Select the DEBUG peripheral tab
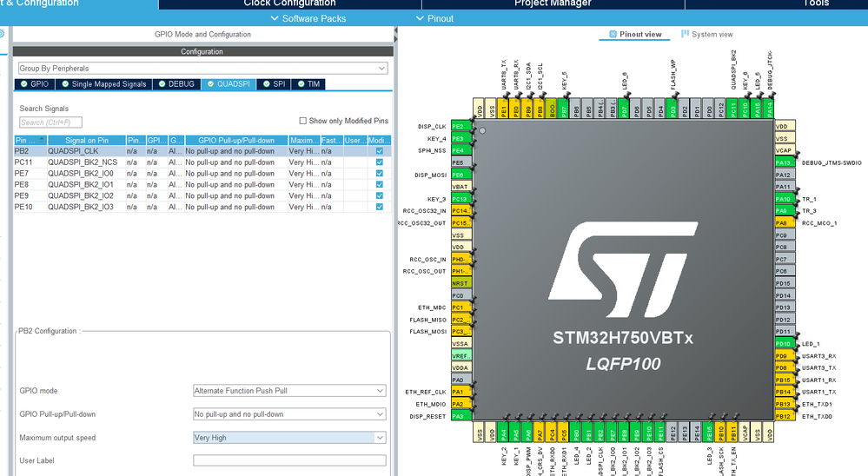This screenshot has width=868, height=476. coord(176,84)
